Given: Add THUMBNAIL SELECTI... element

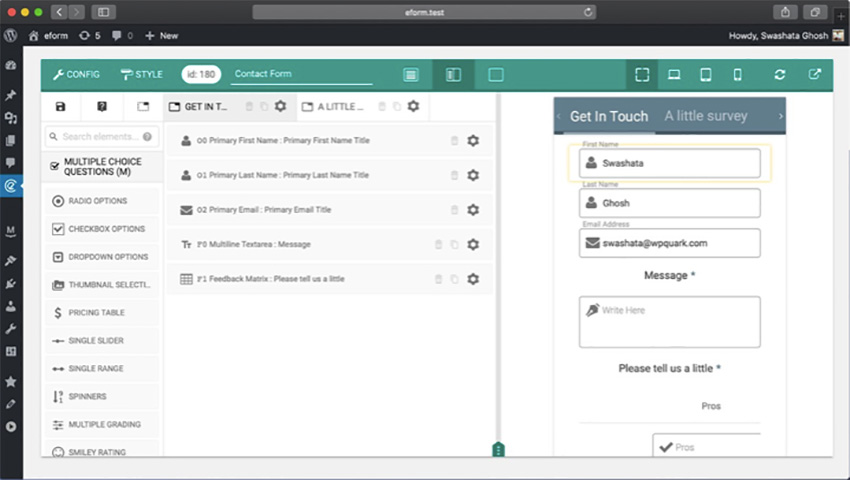Looking at the screenshot, I should pos(102,285).
